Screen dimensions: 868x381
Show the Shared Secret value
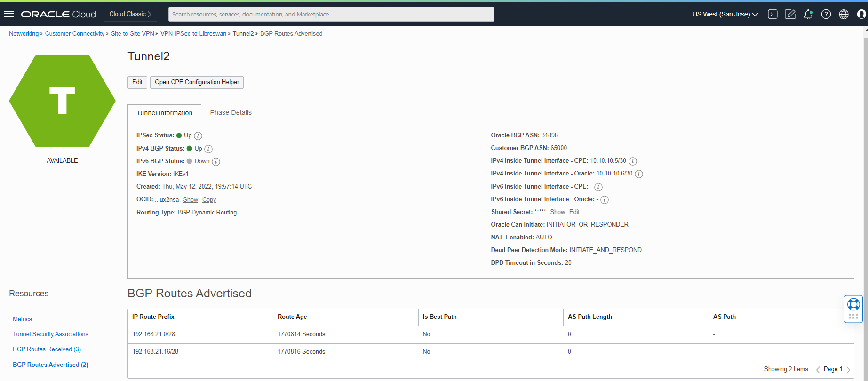pyautogui.click(x=557, y=212)
